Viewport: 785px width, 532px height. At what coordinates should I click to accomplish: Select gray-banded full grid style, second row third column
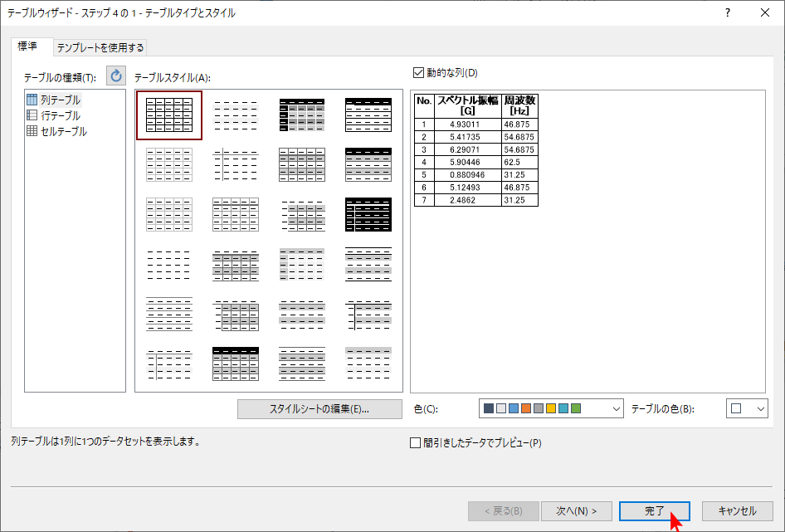click(302, 165)
